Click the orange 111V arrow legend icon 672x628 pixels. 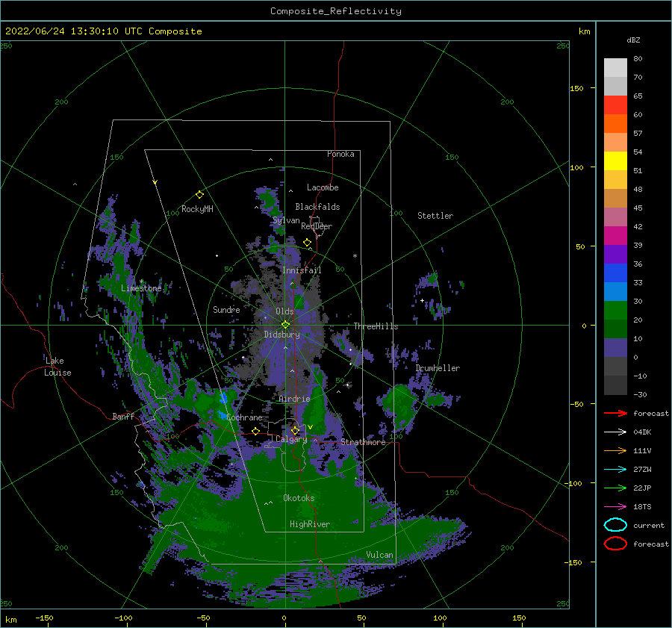[615, 450]
